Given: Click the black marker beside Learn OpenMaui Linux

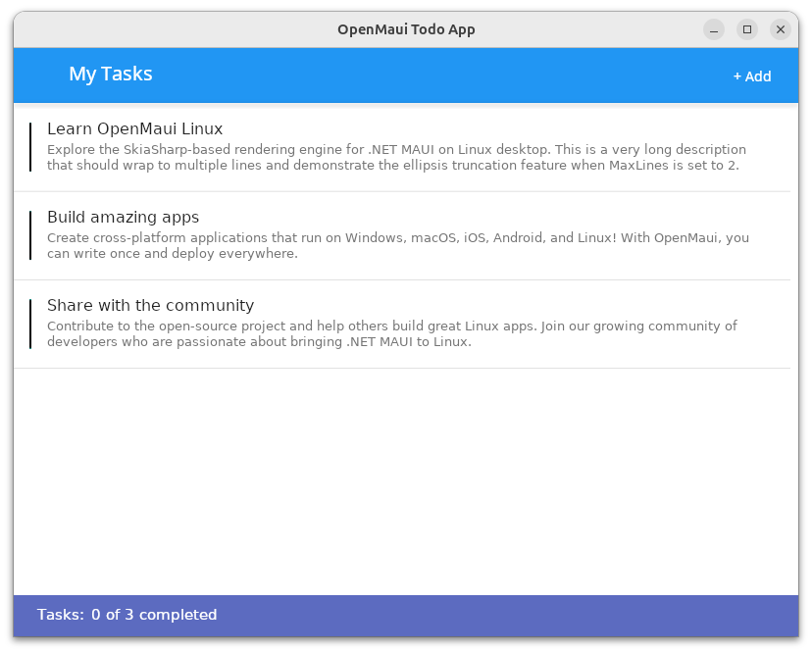Looking at the screenshot, I should coord(30,147).
